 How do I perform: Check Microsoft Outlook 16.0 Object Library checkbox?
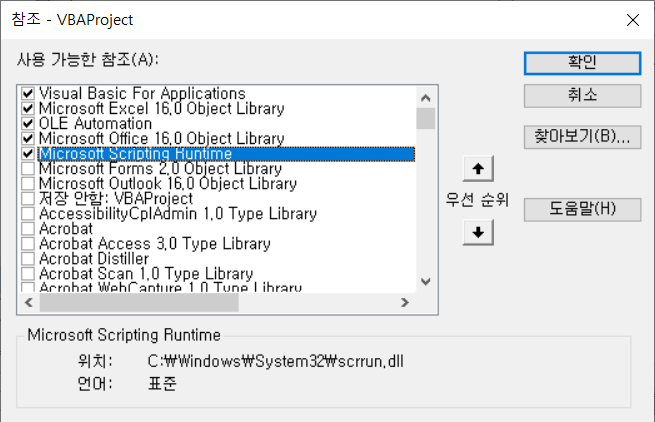click(28, 183)
